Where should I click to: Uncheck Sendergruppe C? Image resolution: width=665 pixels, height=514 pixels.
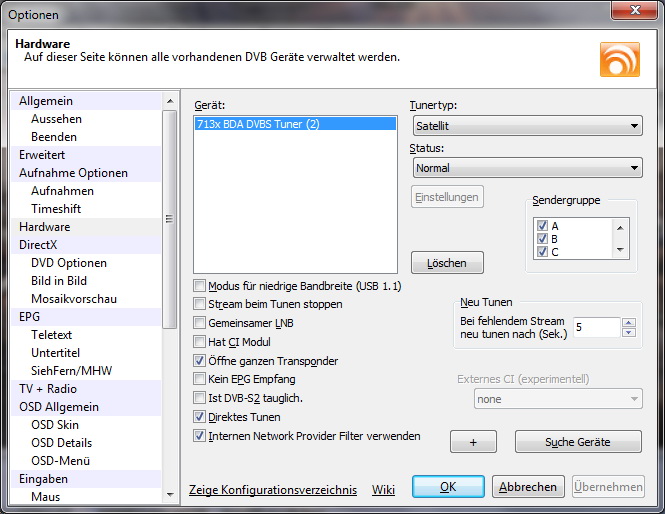[x=542, y=251]
